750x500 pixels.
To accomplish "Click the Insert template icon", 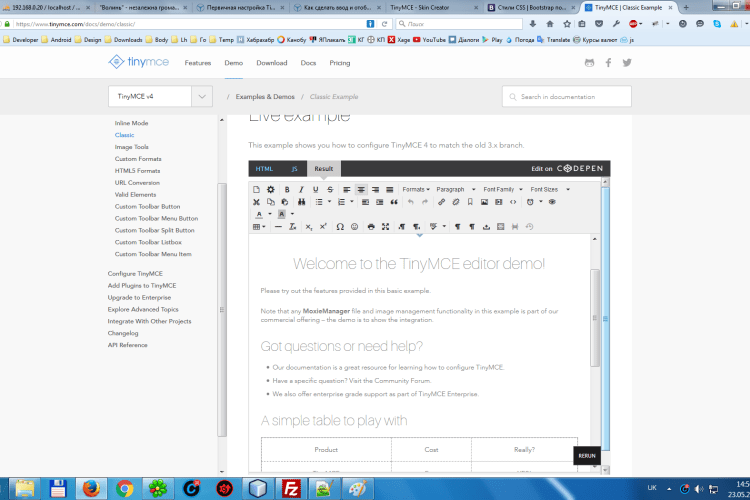I will tap(501, 227).
